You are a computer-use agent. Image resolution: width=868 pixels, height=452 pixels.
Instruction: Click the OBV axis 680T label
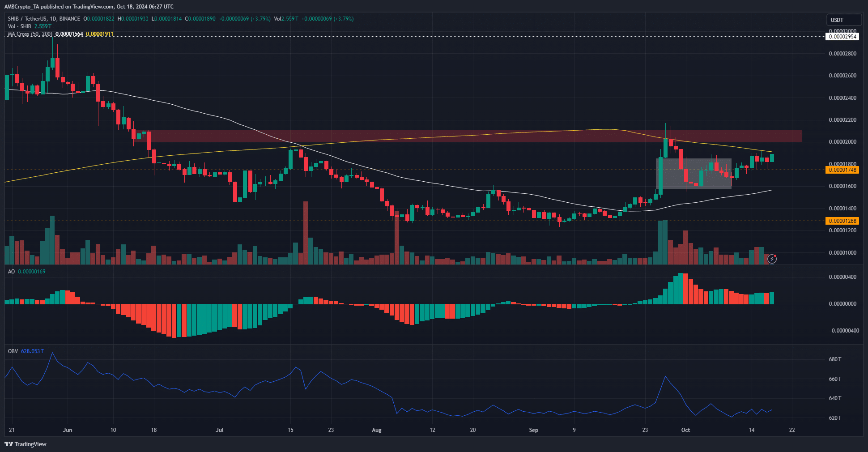pyautogui.click(x=835, y=359)
